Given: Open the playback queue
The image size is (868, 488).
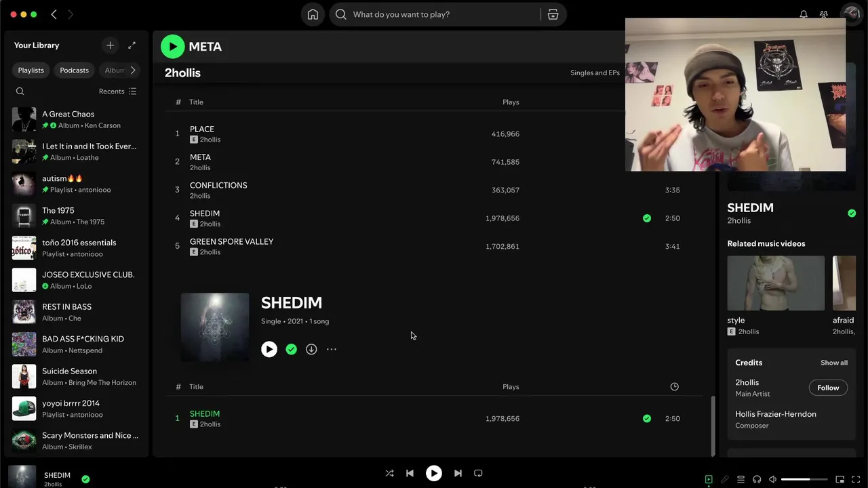Looking at the screenshot, I should click(x=741, y=479).
